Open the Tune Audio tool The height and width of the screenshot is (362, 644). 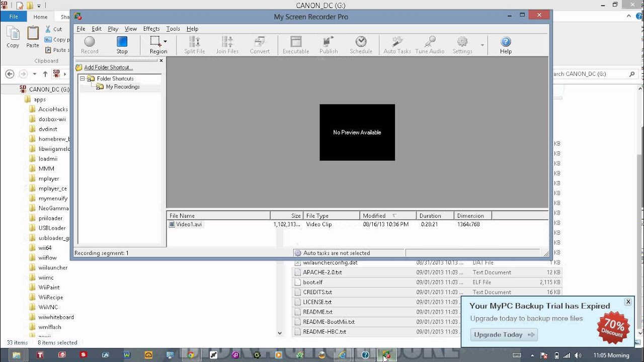[430, 45]
